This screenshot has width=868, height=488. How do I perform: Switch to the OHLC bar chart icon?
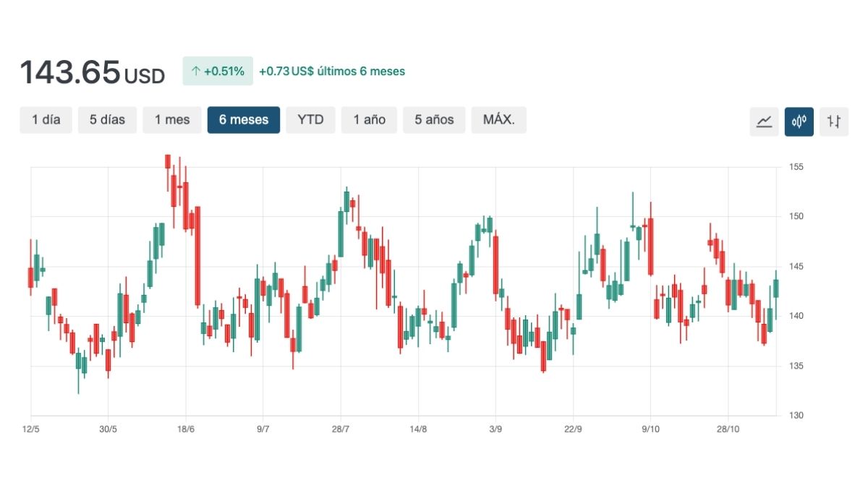tap(834, 121)
